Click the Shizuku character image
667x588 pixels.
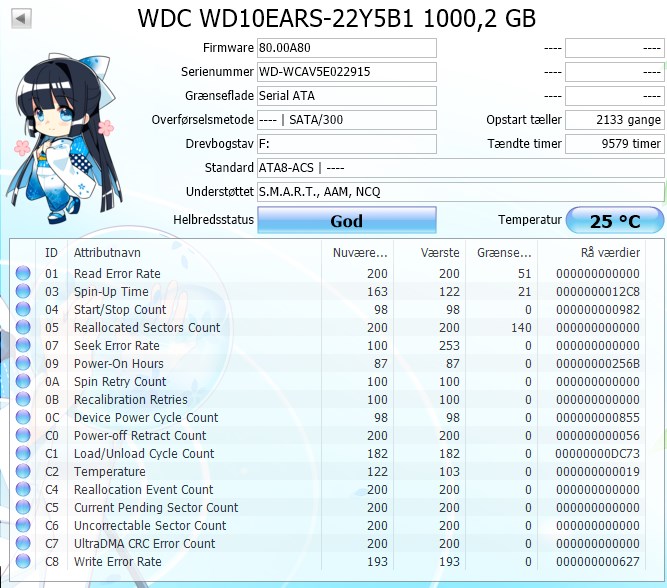pos(64,138)
